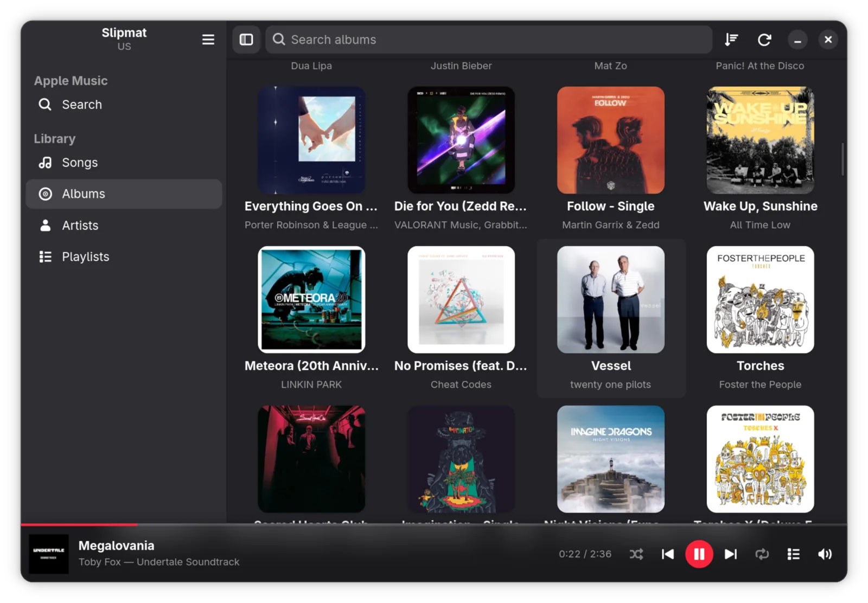Click the album grid vertical scrollbar
Screen dimensions: 868x603
point(843,160)
